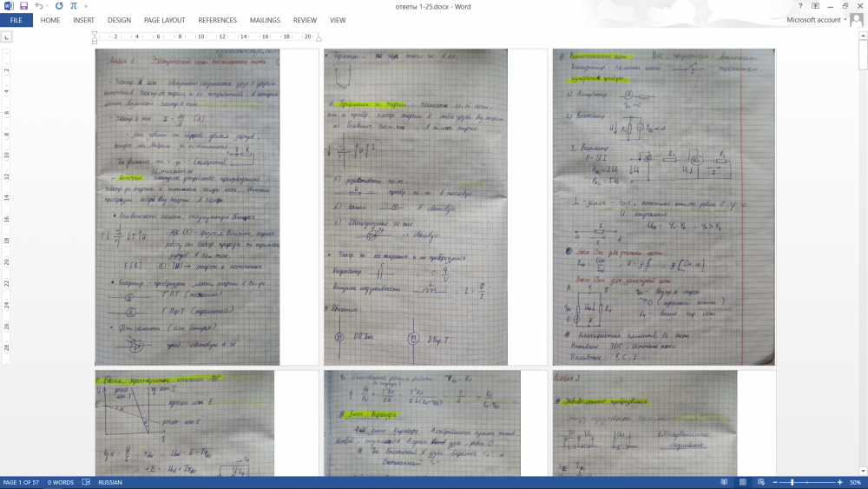Click the vertical scrollbar down arrow
The image size is (868, 489).
pos(863,472)
